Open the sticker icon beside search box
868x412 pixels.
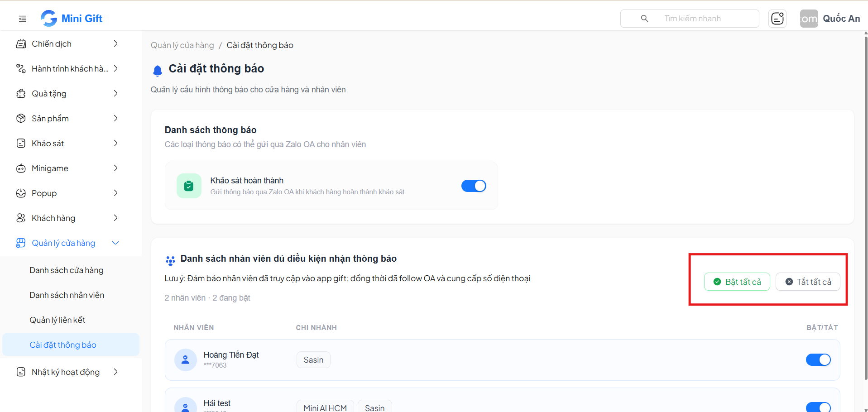click(777, 19)
